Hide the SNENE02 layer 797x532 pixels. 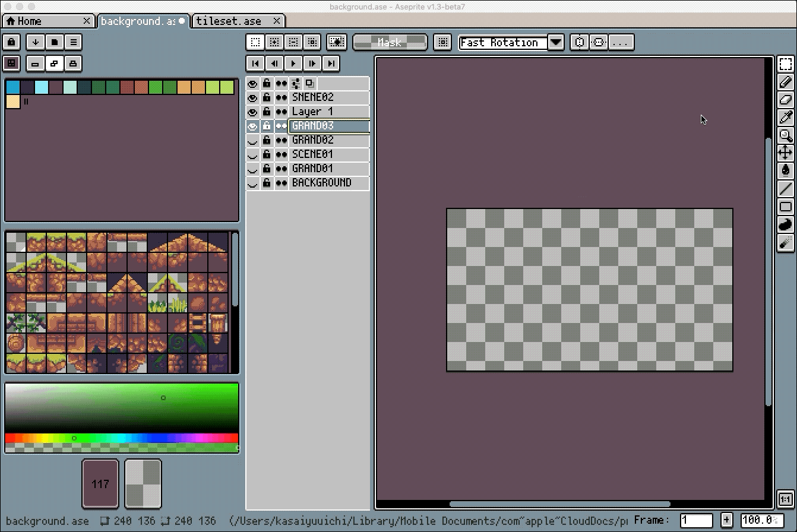coord(253,97)
